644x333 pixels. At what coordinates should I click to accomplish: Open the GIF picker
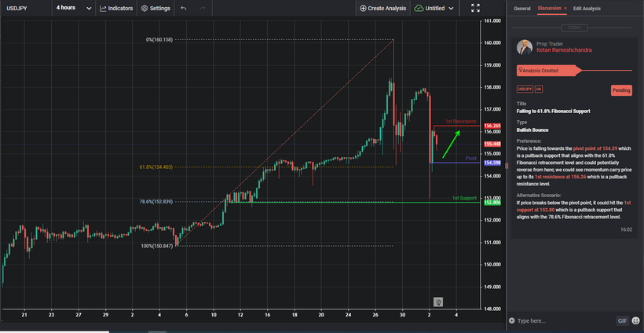pos(621,320)
